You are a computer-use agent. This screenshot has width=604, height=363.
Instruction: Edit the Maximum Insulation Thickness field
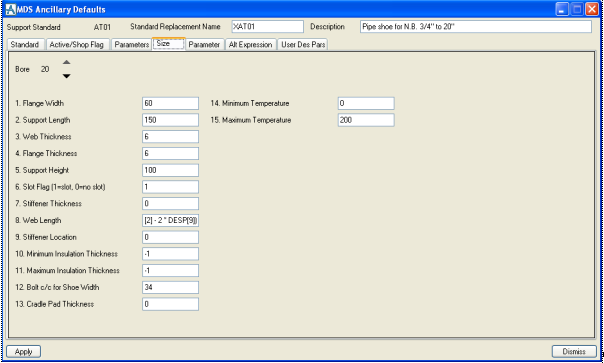coord(170,271)
